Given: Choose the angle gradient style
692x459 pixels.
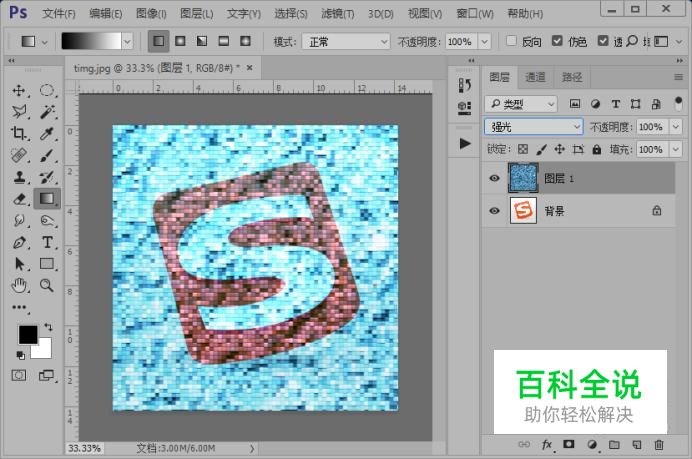Looking at the screenshot, I should pyautogui.click(x=202, y=41).
